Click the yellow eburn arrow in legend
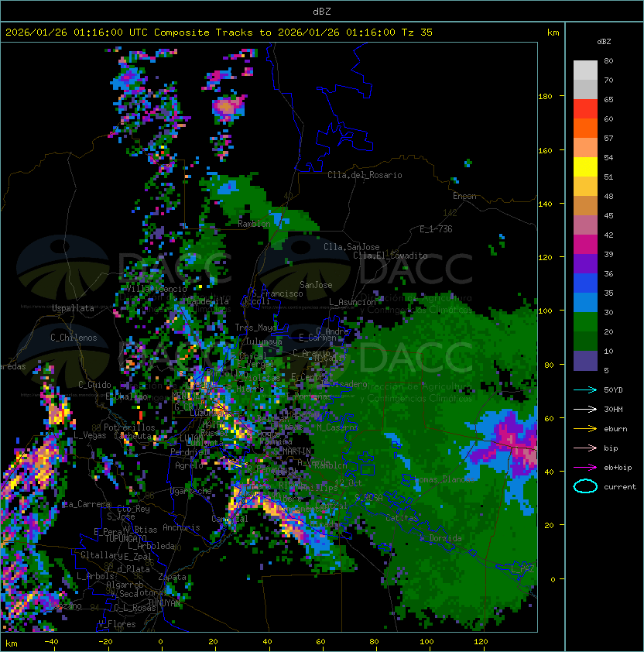 click(585, 429)
